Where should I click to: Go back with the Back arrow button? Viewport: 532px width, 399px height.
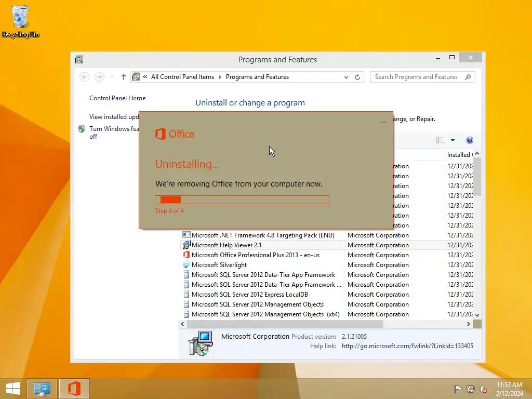point(85,77)
